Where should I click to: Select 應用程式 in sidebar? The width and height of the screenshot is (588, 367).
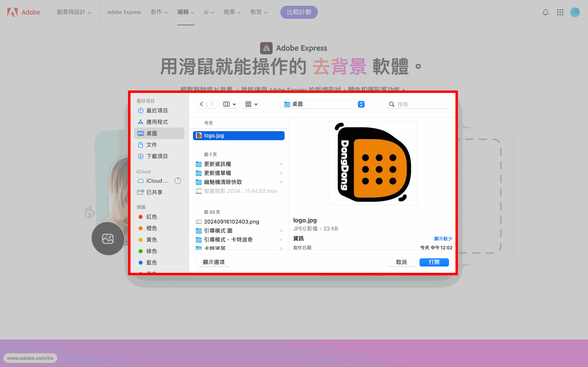tap(159, 122)
